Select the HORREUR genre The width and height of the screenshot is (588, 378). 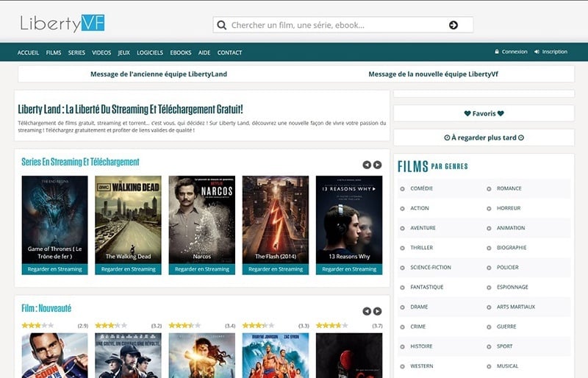click(509, 208)
